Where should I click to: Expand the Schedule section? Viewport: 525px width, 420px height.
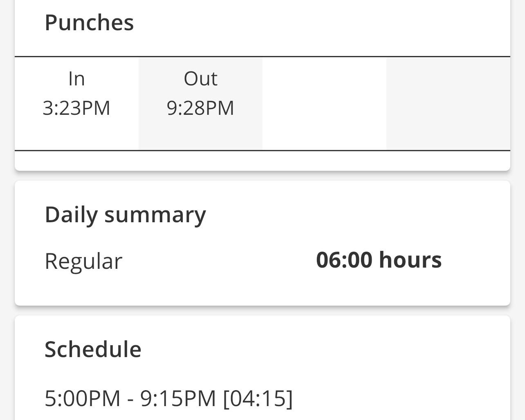(93, 349)
